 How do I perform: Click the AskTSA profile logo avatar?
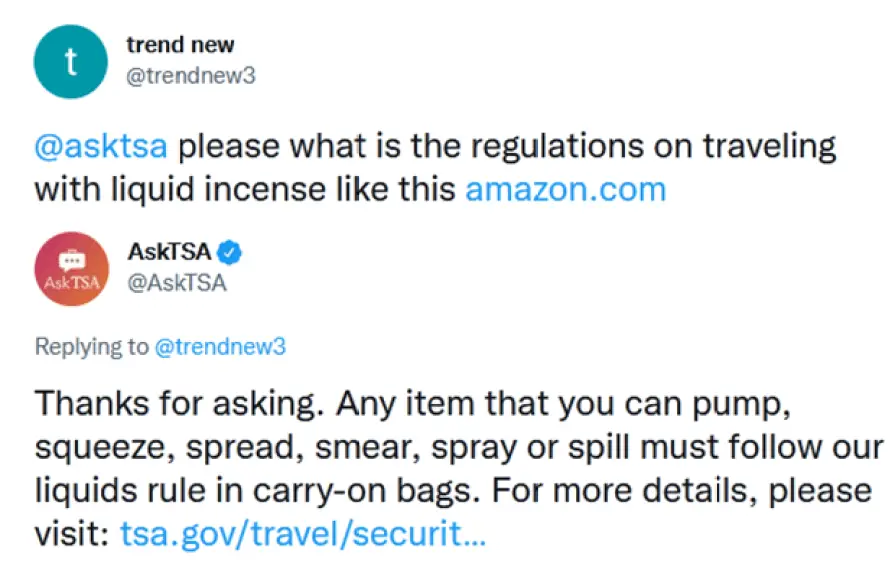tap(72, 269)
